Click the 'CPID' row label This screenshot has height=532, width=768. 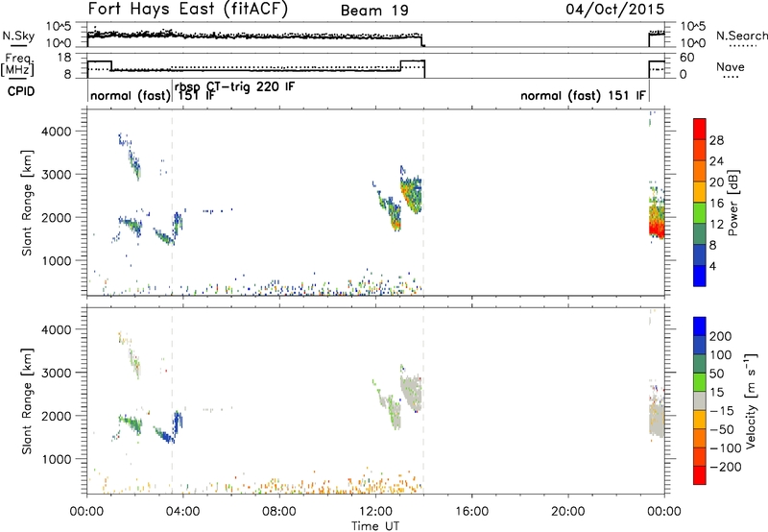[x=21, y=91]
